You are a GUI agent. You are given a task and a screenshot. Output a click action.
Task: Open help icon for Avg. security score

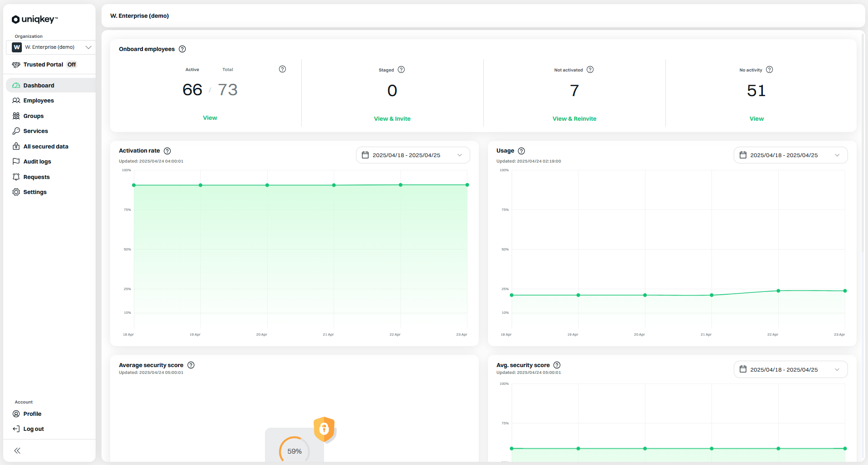557,365
